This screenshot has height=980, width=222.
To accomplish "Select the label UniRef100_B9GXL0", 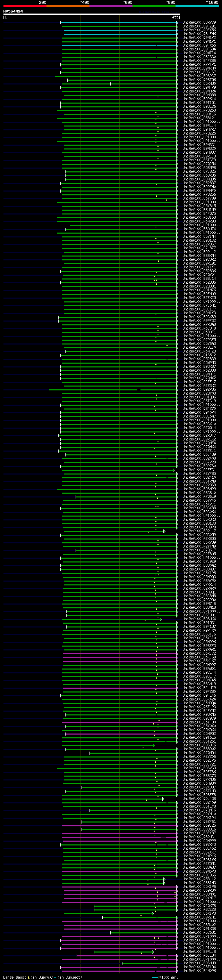I will point(199,424).
